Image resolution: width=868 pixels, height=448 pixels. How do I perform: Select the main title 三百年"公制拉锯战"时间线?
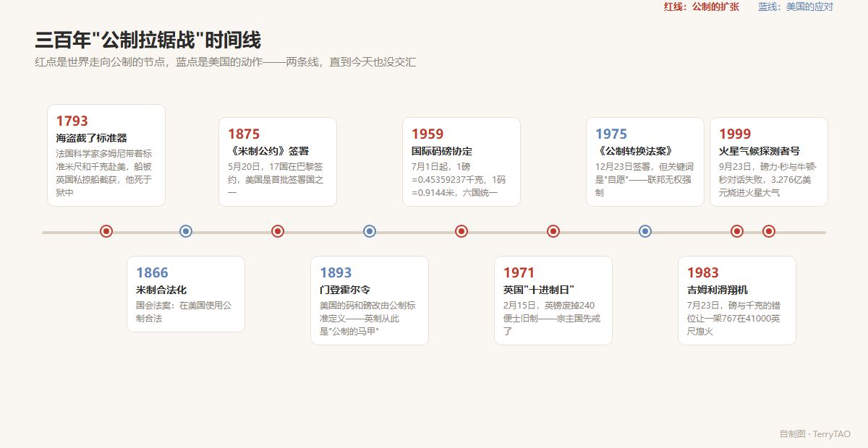148,40
